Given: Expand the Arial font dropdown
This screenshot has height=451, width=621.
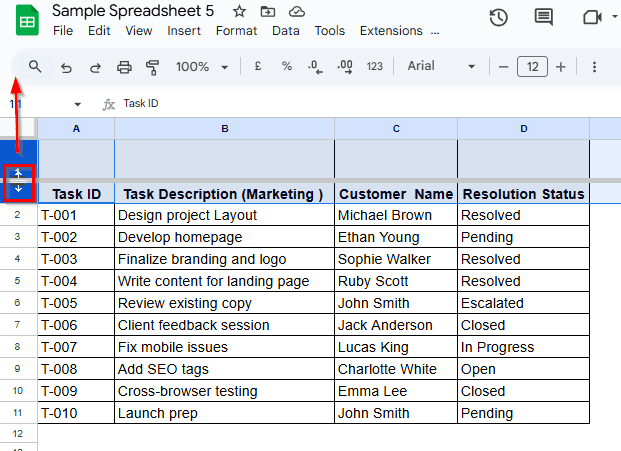Looking at the screenshot, I should (x=441, y=67).
